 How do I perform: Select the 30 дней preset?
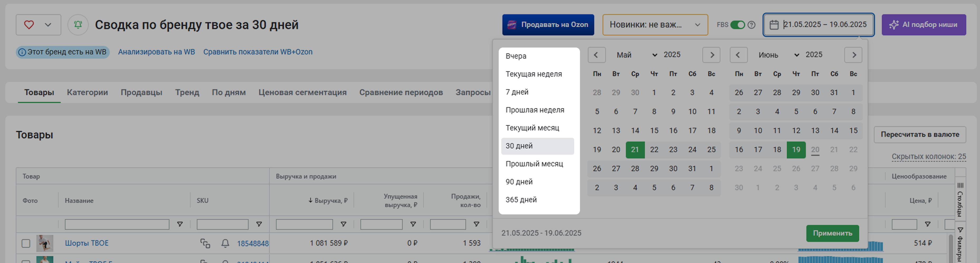point(537,146)
